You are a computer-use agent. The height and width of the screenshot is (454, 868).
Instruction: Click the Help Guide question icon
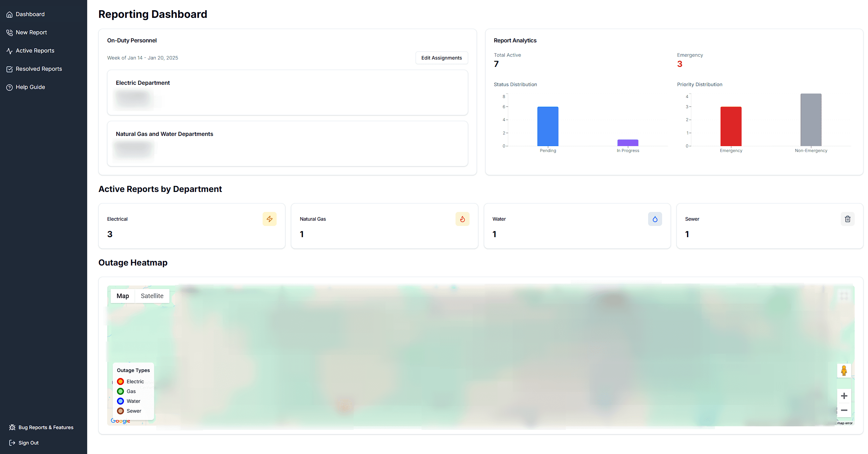pyautogui.click(x=9, y=87)
